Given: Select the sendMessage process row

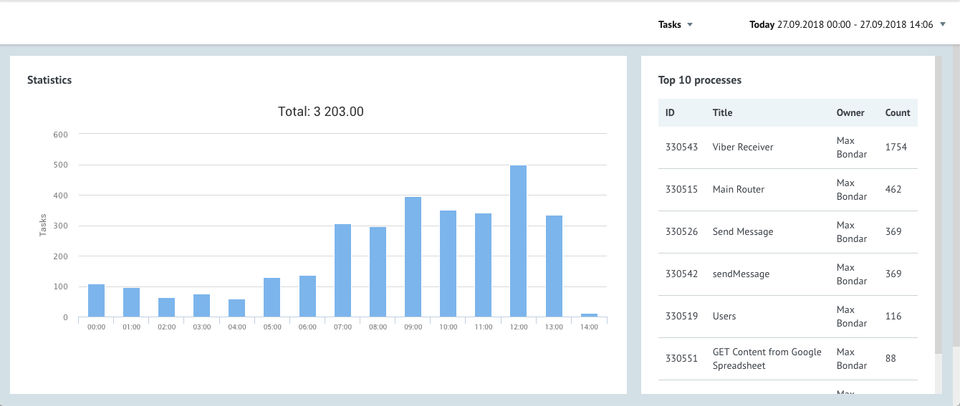Looking at the screenshot, I should [x=740, y=274].
